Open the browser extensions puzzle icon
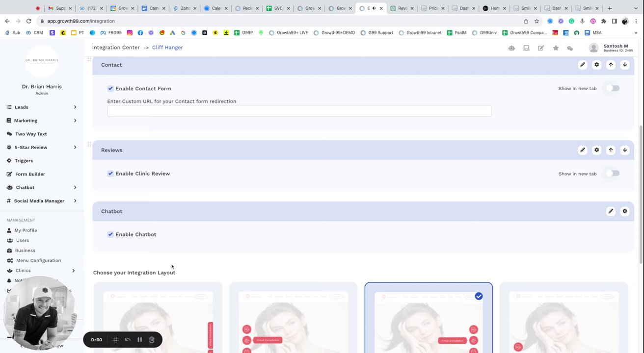The image size is (644, 353). click(603, 21)
